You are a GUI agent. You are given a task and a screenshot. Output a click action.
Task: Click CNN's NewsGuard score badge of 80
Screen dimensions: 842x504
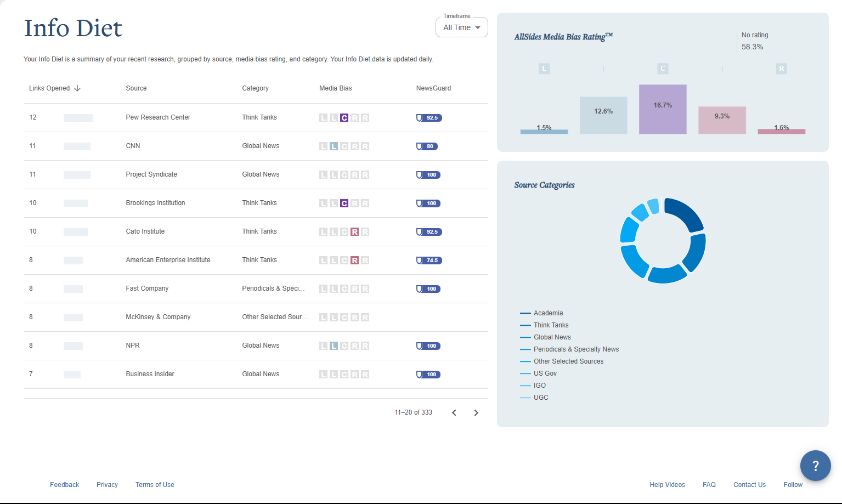point(427,146)
